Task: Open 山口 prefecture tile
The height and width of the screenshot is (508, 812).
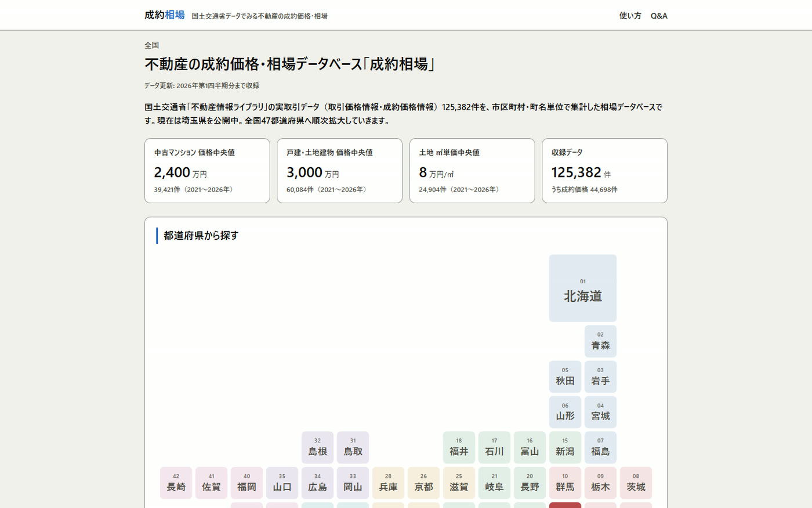Action: [x=282, y=483]
